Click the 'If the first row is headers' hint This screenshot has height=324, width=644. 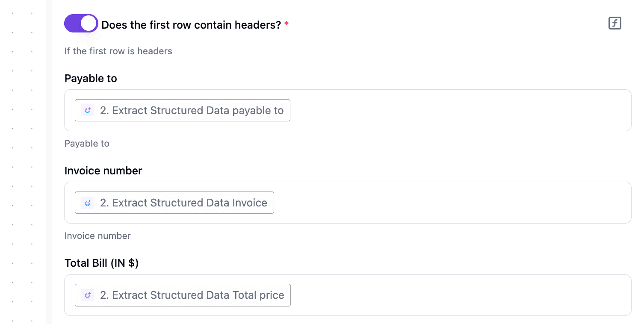pyautogui.click(x=118, y=51)
